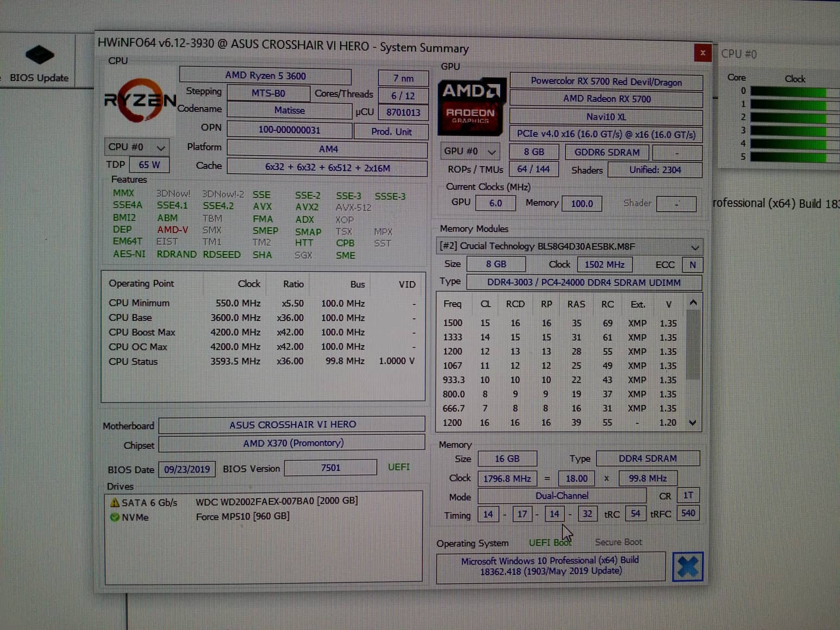Screen dimensions: 840x630
Task: Click the Force MP510 drive entry
Action: pyautogui.click(x=243, y=516)
